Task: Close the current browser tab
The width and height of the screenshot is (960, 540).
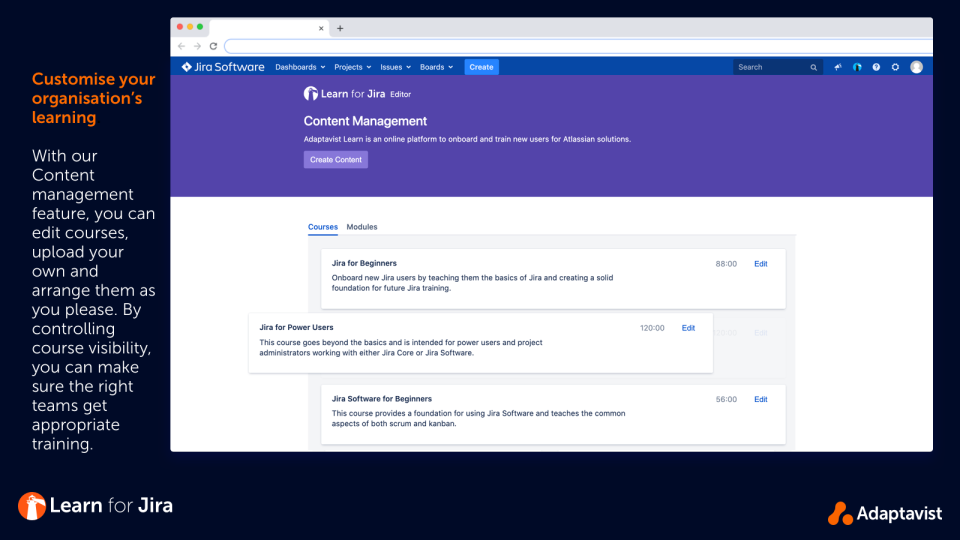Action: coord(321,28)
